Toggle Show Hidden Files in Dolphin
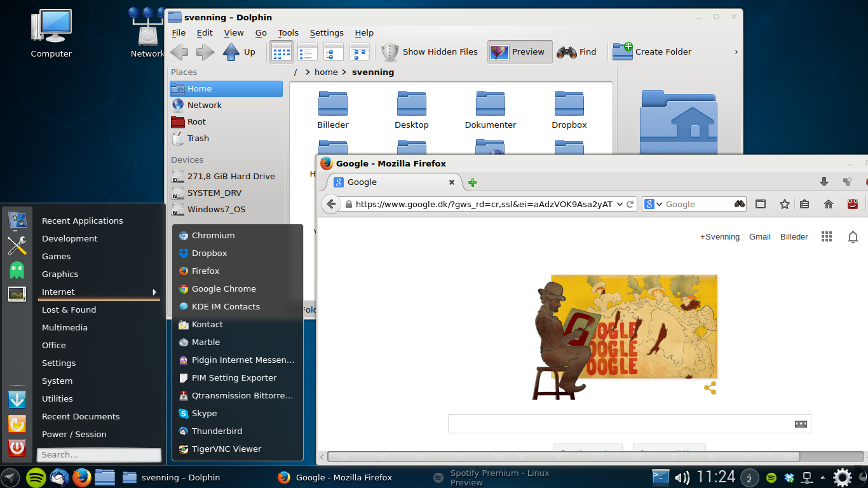Image resolution: width=868 pixels, height=488 pixels. click(x=430, y=52)
